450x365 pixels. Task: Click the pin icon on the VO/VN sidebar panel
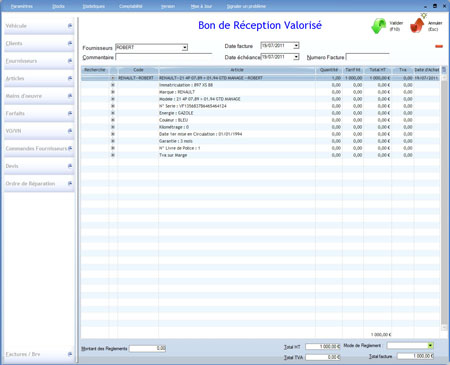click(70, 131)
